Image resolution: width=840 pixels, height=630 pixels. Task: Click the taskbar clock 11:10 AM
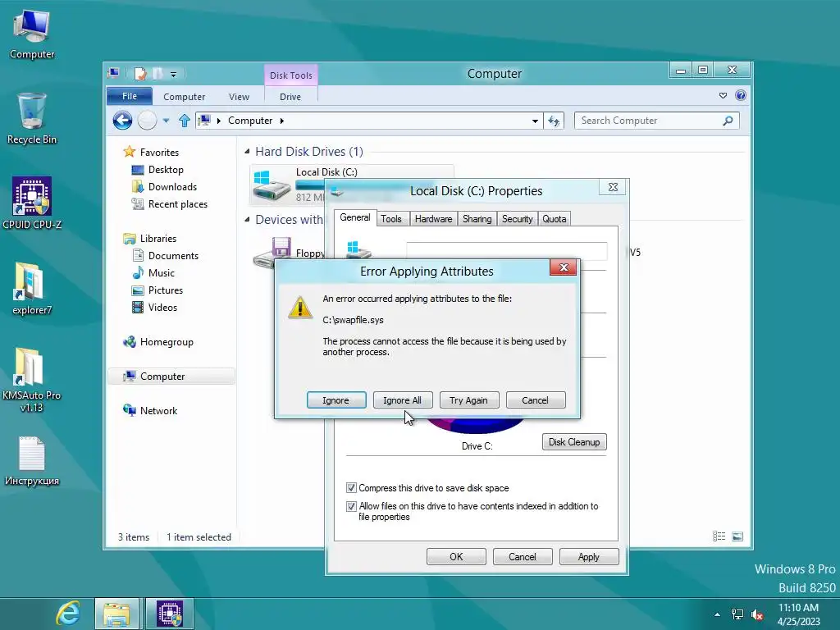point(798,608)
